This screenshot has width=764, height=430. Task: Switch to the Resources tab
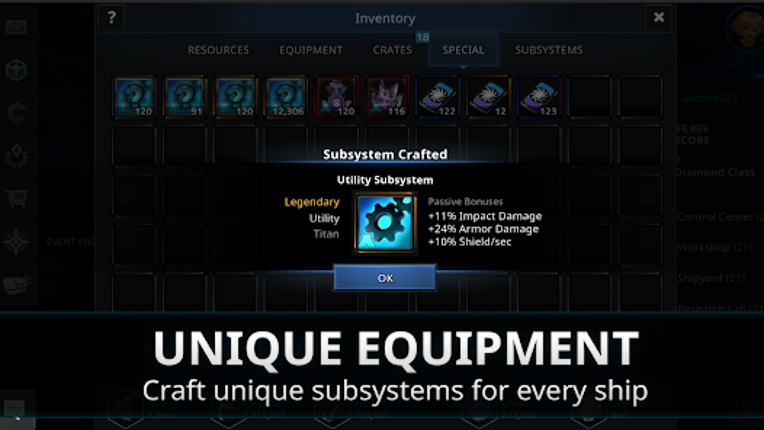(218, 50)
